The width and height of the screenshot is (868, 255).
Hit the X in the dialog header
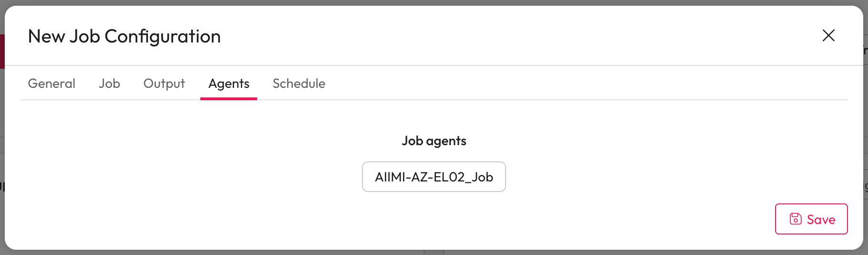coord(828,35)
